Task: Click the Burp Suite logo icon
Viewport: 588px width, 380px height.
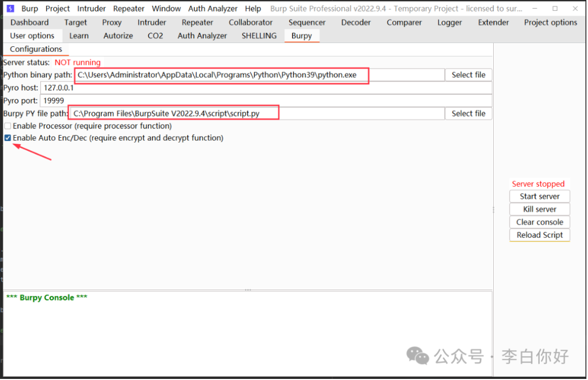Action: click(x=10, y=8)
